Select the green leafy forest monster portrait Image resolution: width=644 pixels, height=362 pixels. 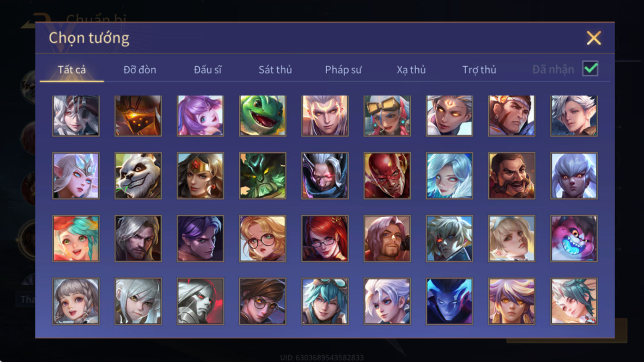(263, 176)
